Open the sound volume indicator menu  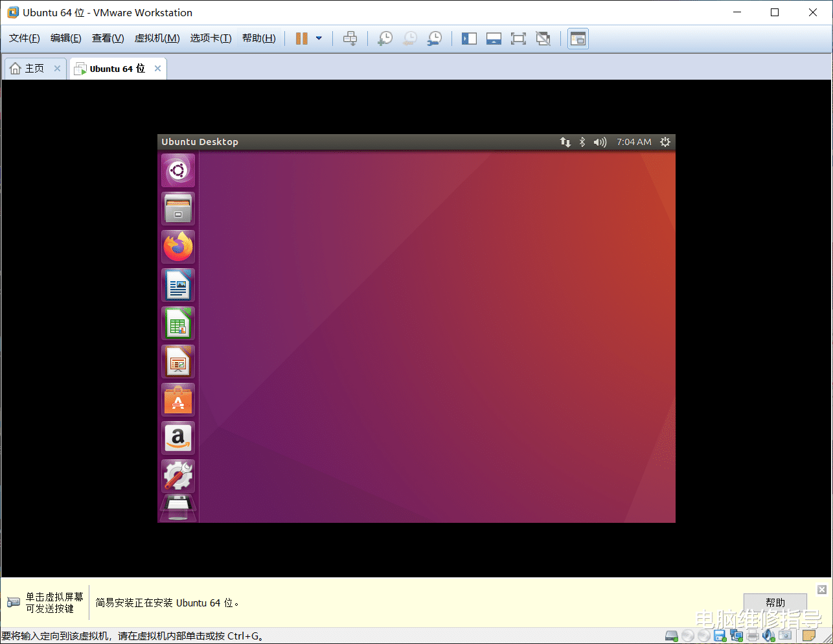[600, 142]
